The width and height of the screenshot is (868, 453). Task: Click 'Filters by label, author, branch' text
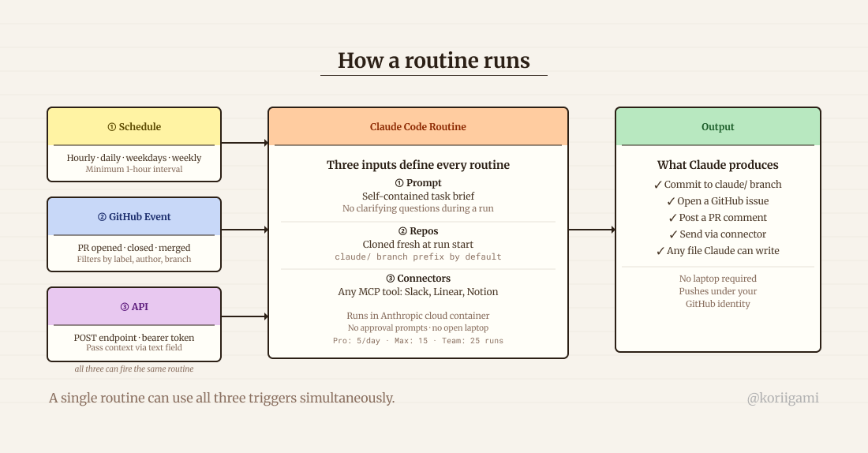click(134, 259)
